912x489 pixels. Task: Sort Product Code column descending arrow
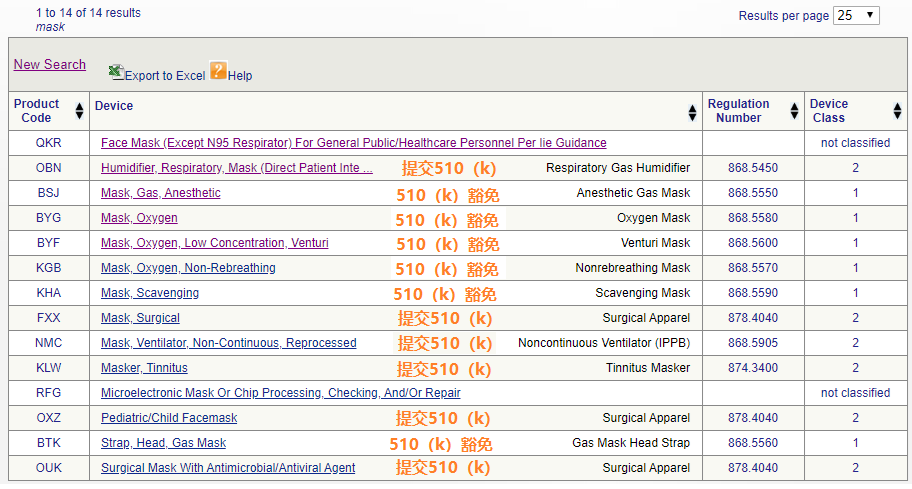click(x=80, y=117)
